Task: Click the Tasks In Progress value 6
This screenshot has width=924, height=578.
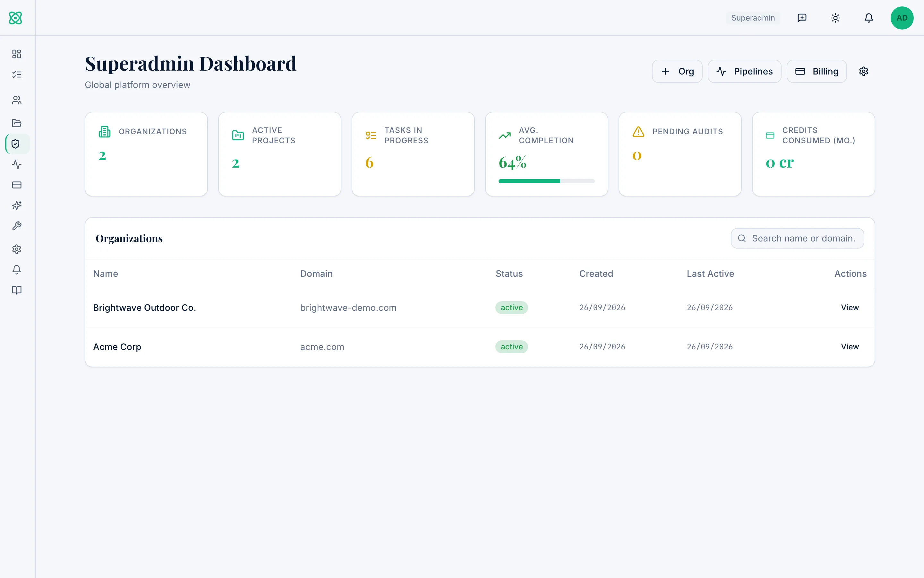Action: pyautogui.click(x=369, y=162)
